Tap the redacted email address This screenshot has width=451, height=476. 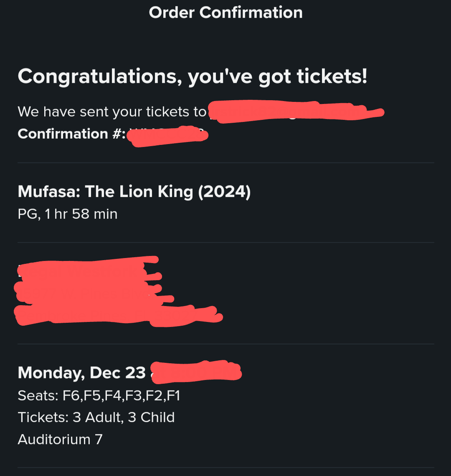click(297, 112)
